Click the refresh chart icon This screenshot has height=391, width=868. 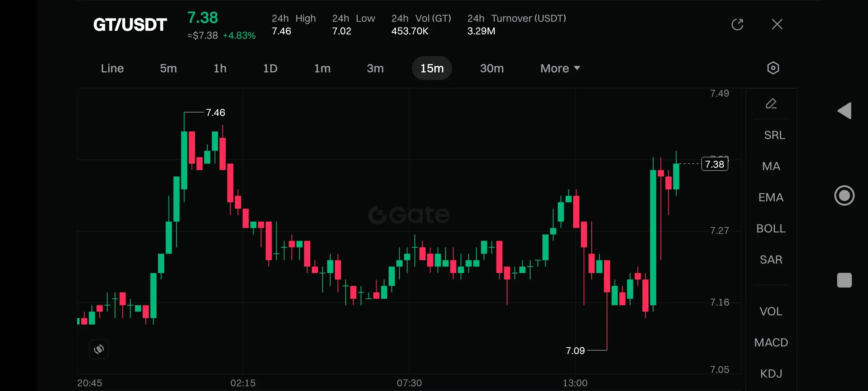click(x=737, y=25)
